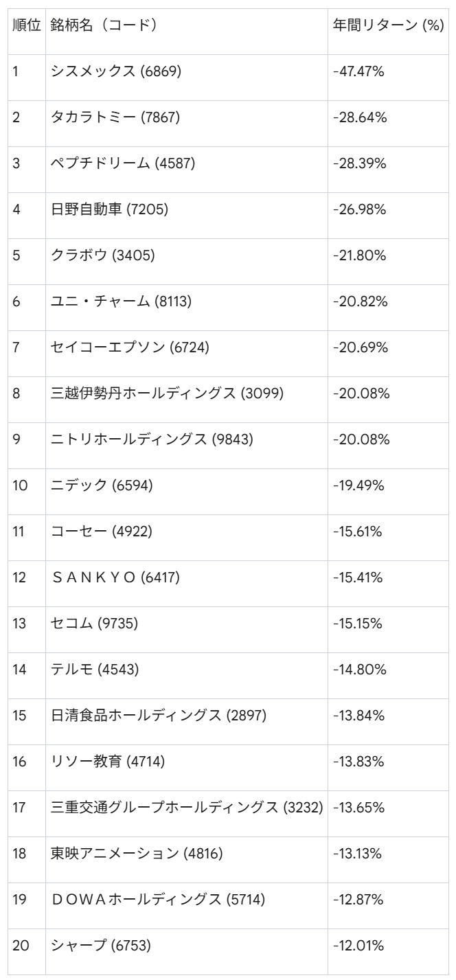Click the タカラトミー (7867) entry
Viewport: 456px width, 980px height.
[115, 117]
